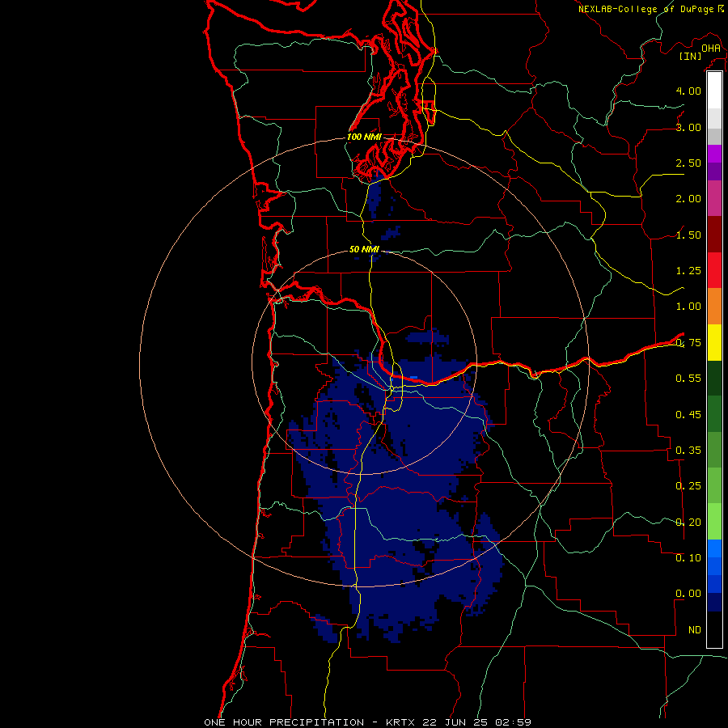Click the 2.50 legend value

[688, 163]
